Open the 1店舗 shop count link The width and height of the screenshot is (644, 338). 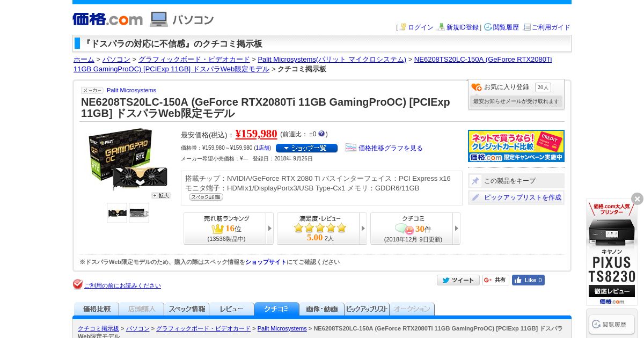[x=262, y=148]
